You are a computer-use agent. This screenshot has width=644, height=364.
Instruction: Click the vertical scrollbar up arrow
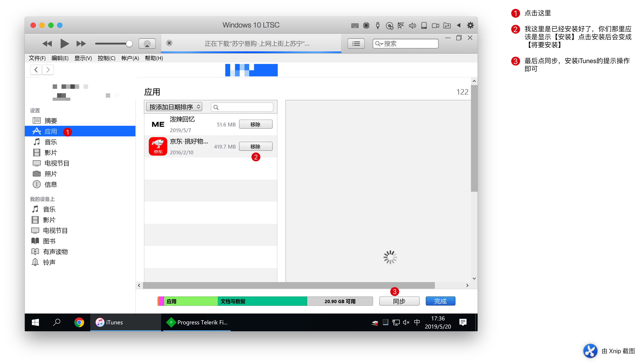pyautogui.click(x=474, y=81)
